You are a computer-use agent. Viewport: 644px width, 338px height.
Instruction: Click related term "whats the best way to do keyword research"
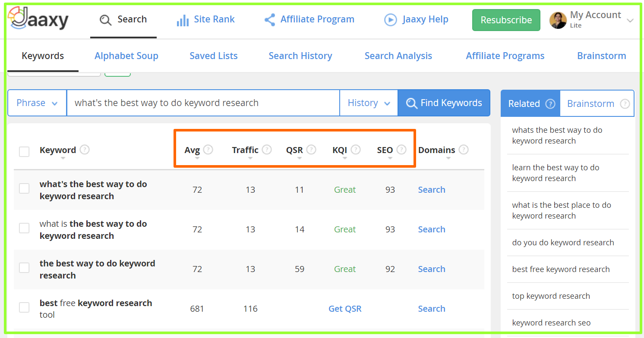pyautogui.click(x=557, y=135)
